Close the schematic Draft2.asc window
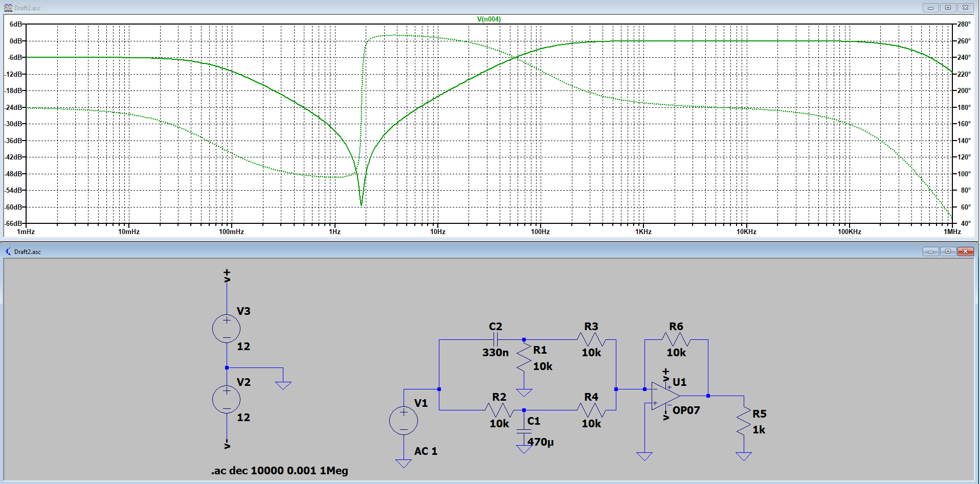 tap(965, 251)
